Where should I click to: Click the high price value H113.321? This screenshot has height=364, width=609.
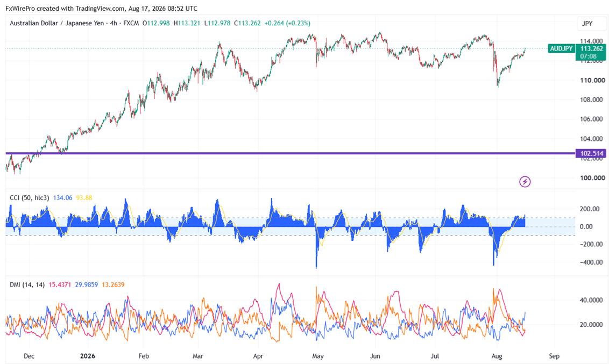[187, 23]
